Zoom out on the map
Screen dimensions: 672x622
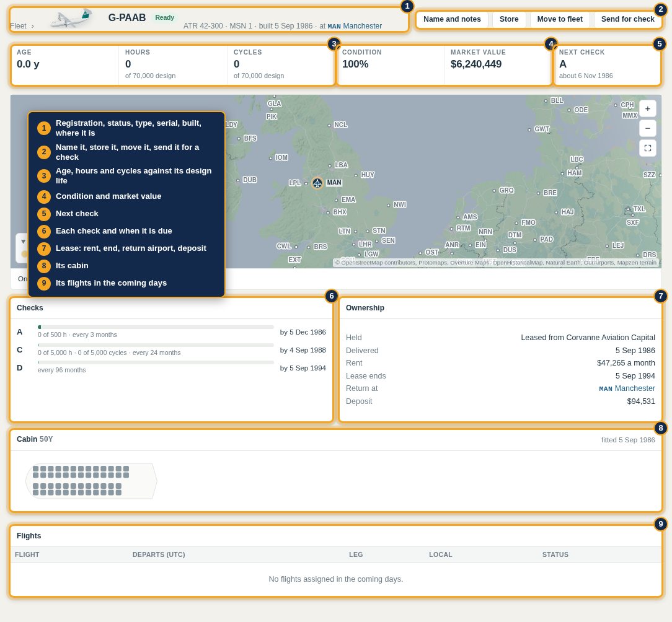pos(648,128)
